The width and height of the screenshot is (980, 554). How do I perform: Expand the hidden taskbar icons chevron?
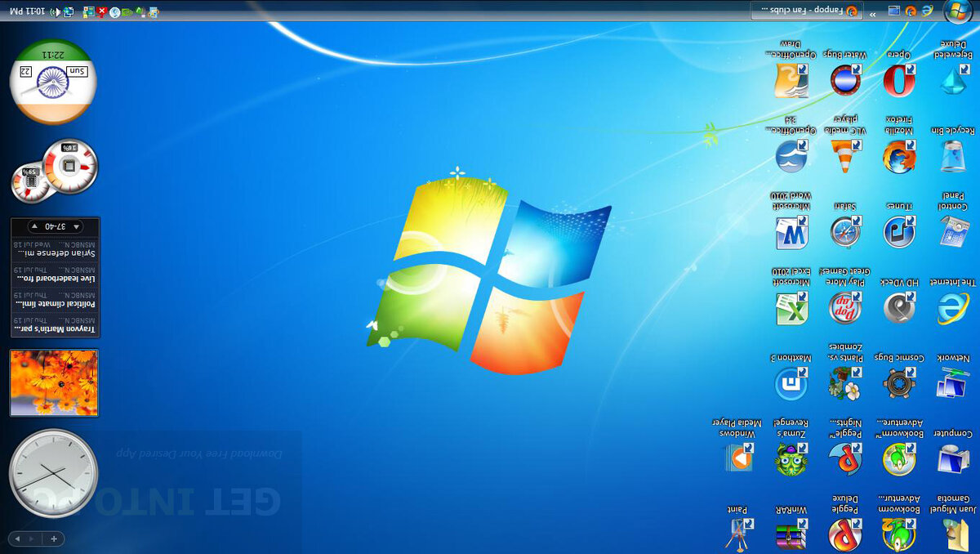coord(873,12)
